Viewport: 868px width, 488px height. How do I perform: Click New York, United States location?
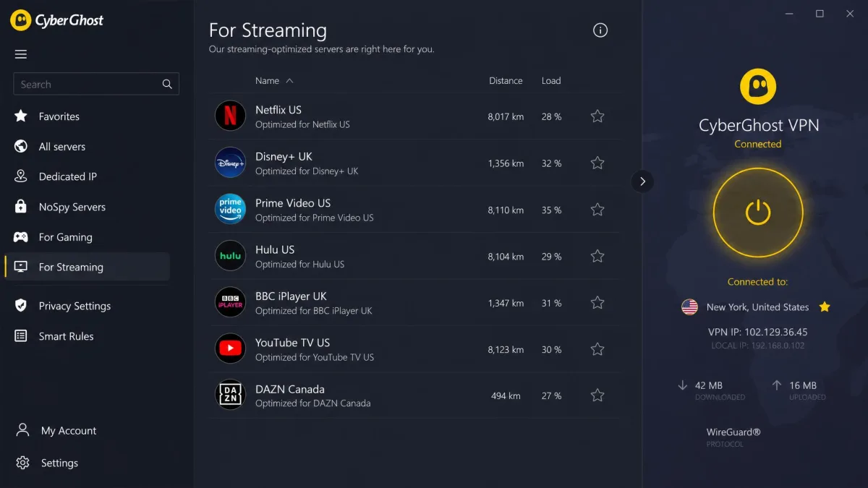757,307
